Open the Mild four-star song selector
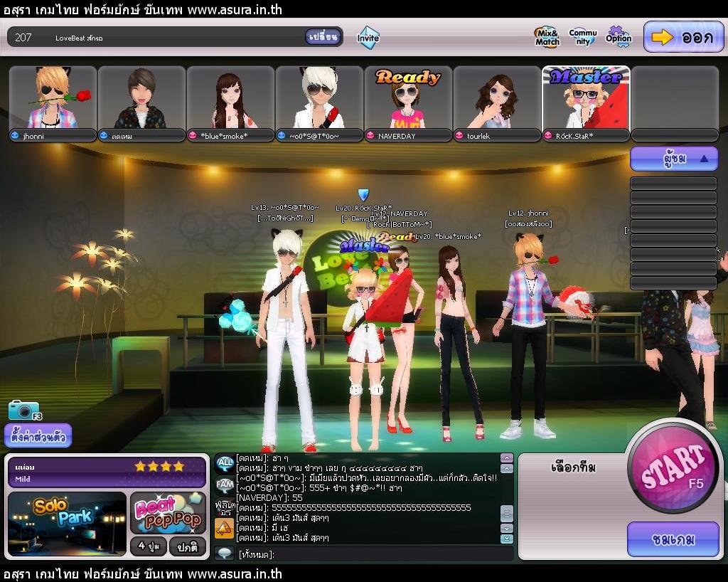This screenshot has width=728, height=582. (107, 472)
